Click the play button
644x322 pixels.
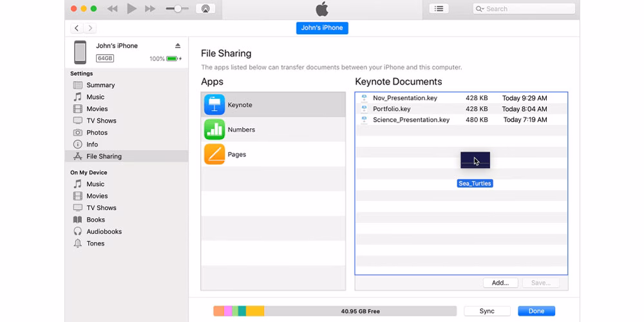click(x=131, y=8)
